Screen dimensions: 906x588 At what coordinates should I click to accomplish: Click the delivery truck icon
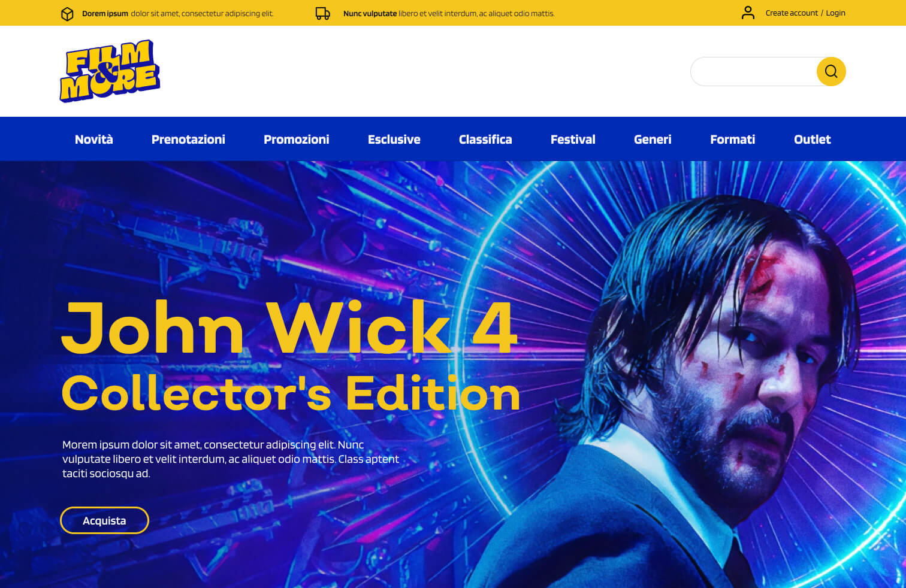323,13
